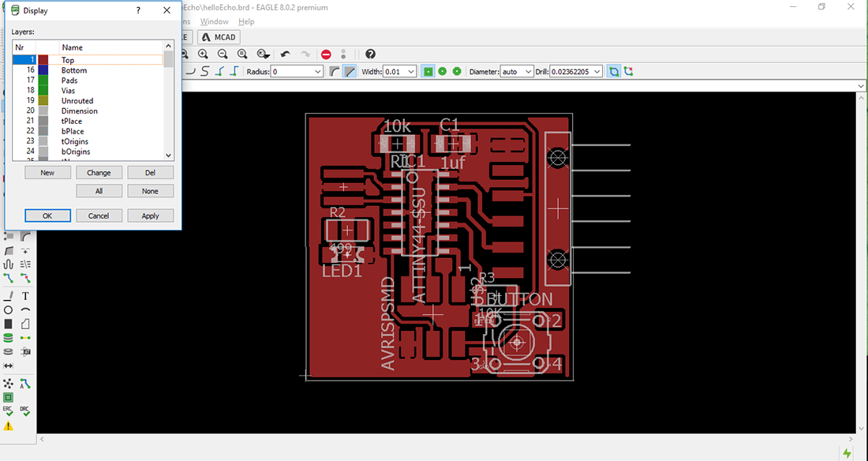Select the Ripup tool with red X
Image resolution: width=868 pixels, height=461 pixels.
point(25,278)
